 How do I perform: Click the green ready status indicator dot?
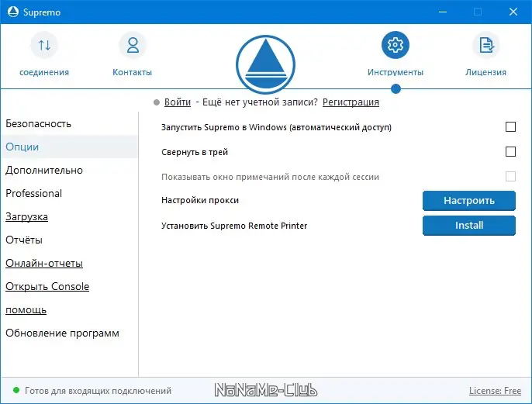16,390
